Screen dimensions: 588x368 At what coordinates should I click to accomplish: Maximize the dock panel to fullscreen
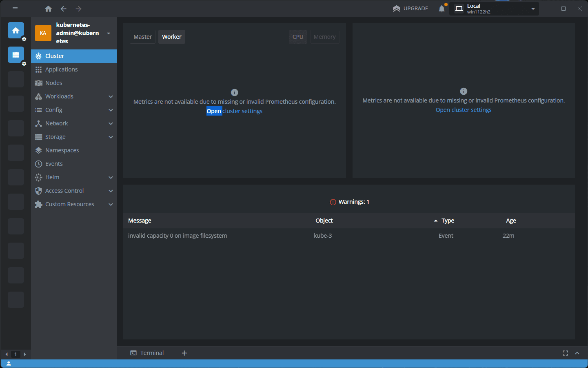tap(565, 353)
